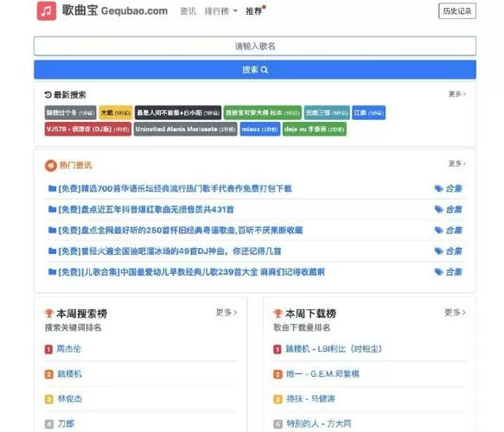Image resolution: width=504 pixels, height=432 pixels.
Task: Click rank 1 badge beside LBI利比
Action: pos(278,349)
